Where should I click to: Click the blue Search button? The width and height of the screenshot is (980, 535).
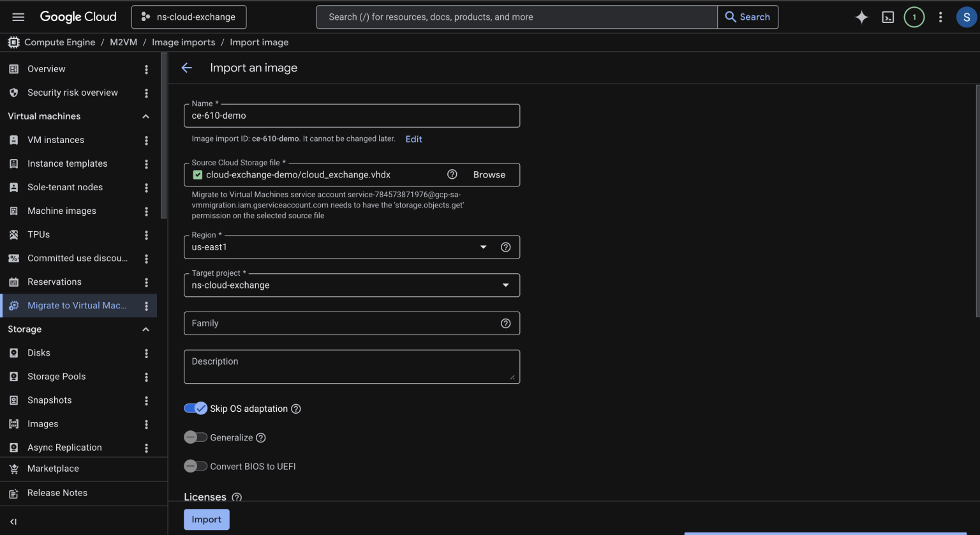[x=748, y=17]
